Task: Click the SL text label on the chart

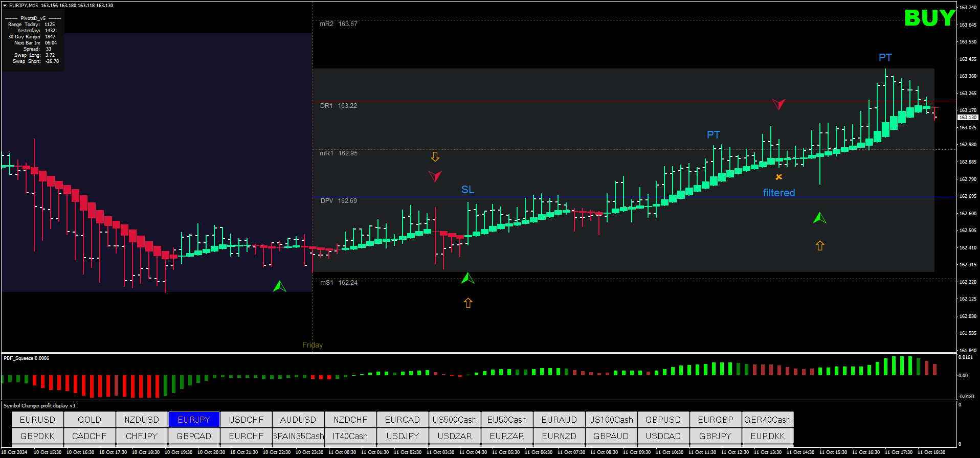Action: pyautogui.click(x=467, y=190)
